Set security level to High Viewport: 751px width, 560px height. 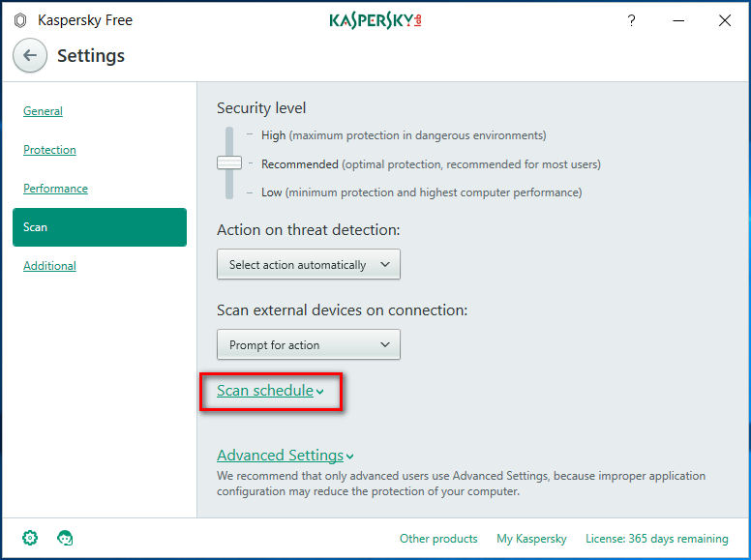tap(273, 135)
